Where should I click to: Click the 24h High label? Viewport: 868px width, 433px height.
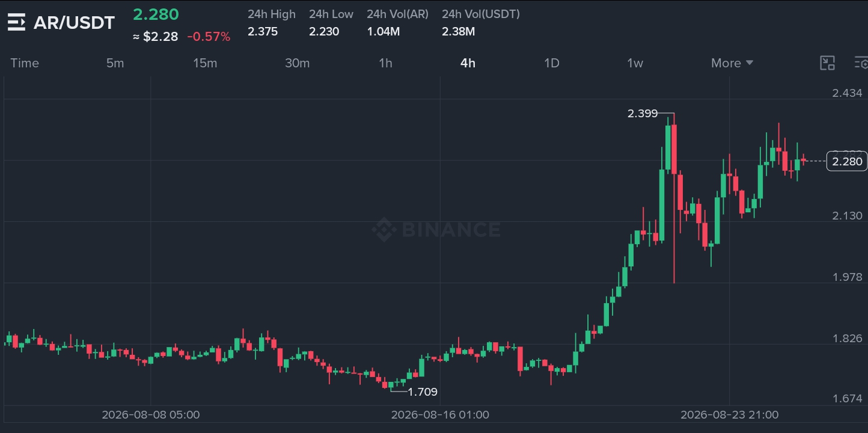[x=272, y=14]
